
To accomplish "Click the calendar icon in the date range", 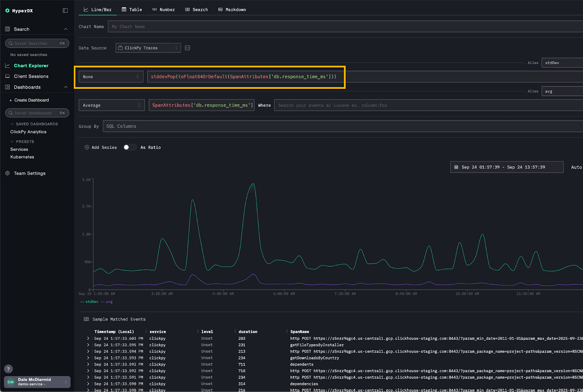I will click(456, 167).
